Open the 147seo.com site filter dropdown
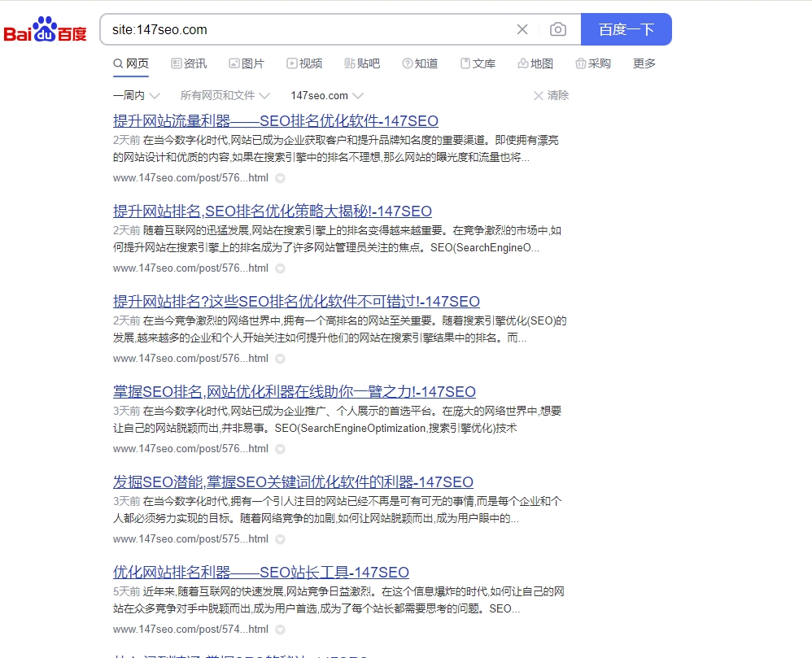Image resolution: width=812 pixels, height=658 pixels. (x=327, y=95)
